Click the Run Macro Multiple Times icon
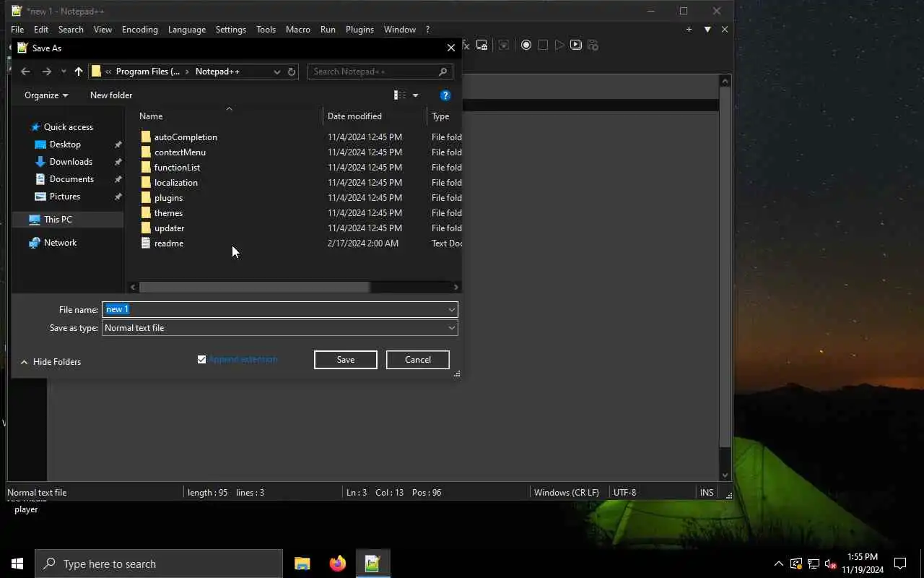The image size is (924, 578). click(575, 45)
